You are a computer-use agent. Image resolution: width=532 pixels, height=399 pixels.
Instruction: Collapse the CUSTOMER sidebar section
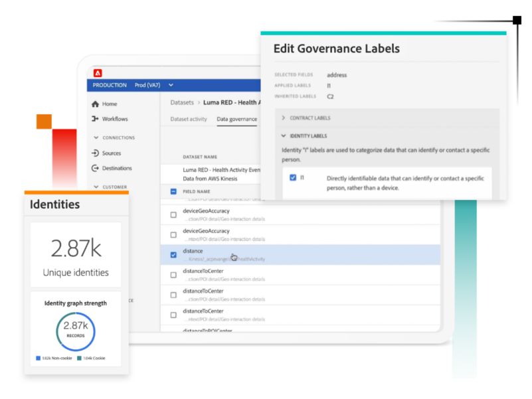(96, 187)
